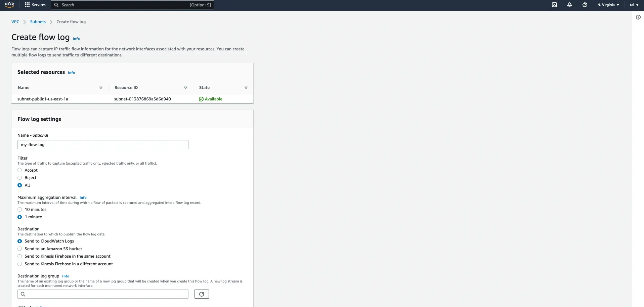
Task: Click the search magnifier icon in top bar
Action: pos(56,5)
